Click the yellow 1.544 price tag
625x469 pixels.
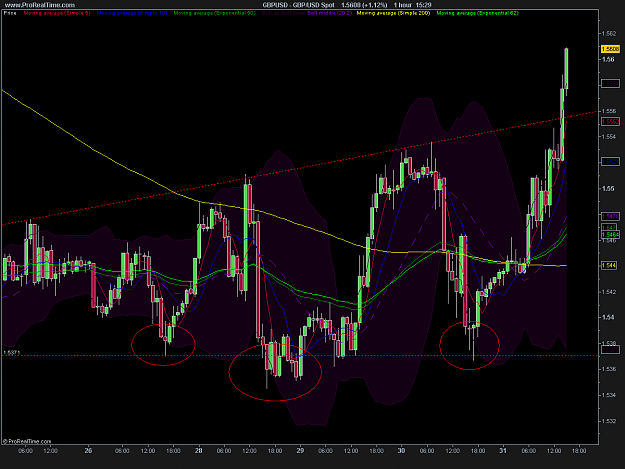point(609,265)
